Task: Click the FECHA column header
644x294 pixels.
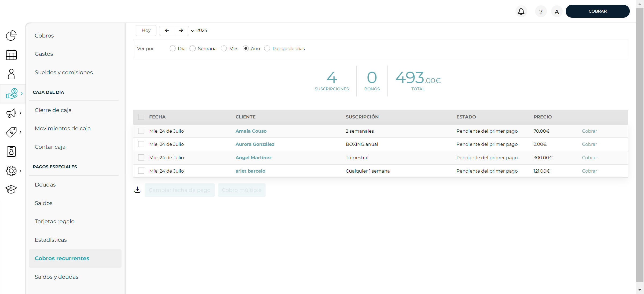Action: pyautogui.click(x=158, y=117)
